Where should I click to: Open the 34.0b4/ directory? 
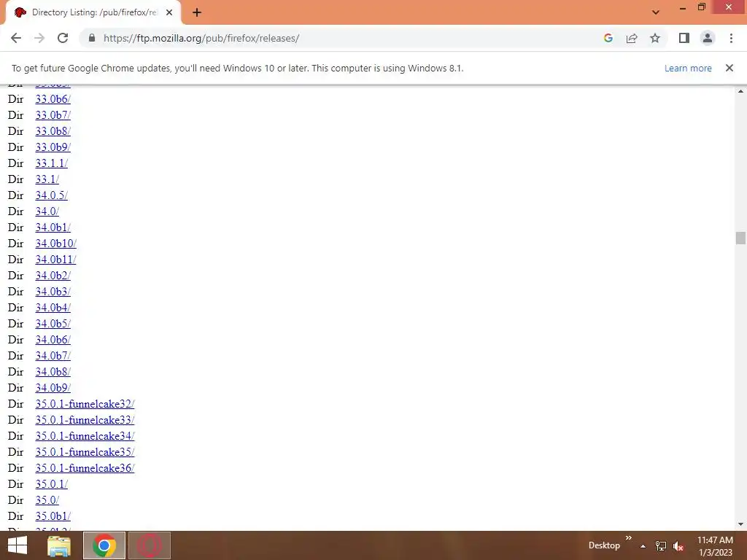[53, 308]
